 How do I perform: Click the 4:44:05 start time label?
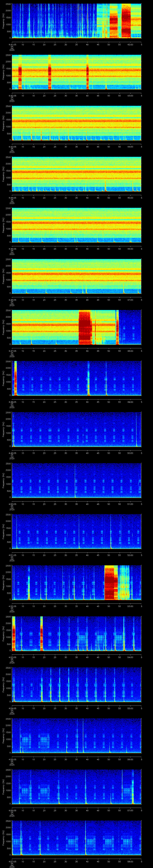click(12, 198)
